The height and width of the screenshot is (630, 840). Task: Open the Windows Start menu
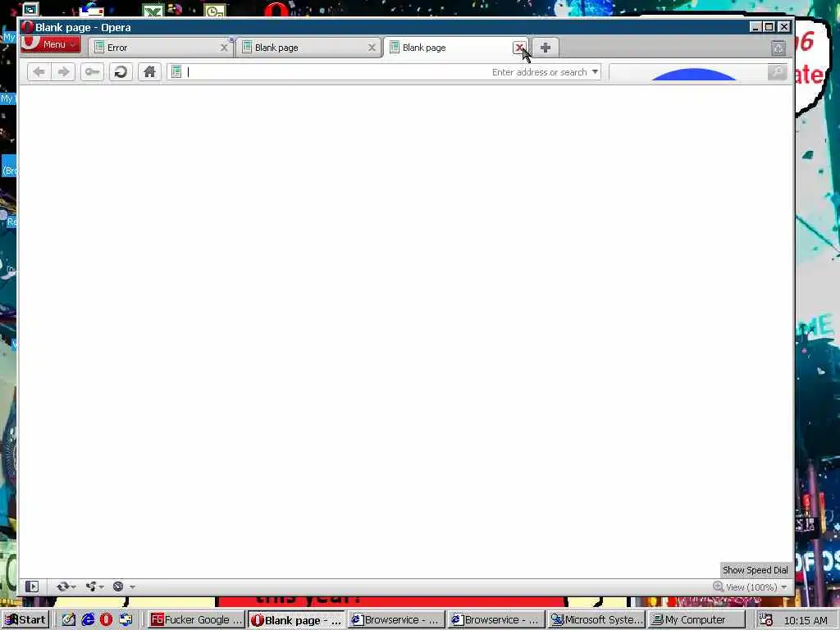point(25,620)
